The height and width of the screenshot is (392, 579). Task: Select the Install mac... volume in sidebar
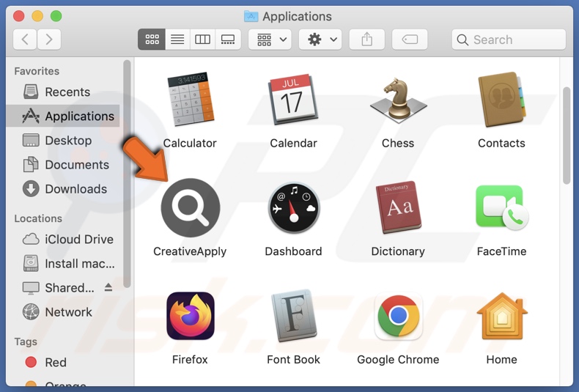[x=63, y=264]
